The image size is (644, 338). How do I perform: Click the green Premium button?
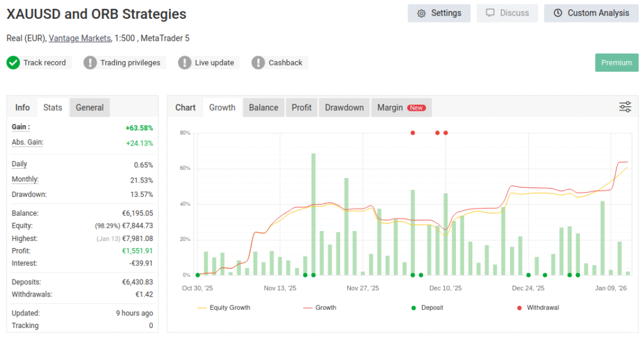(x=616, y=63)
